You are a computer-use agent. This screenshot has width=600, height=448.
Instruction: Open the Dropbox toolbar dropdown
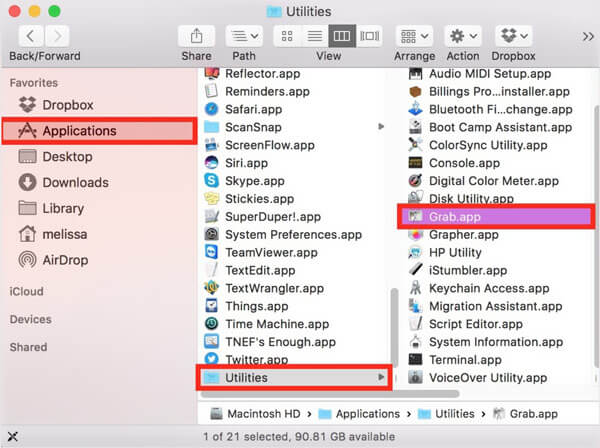tap(514, 36)
